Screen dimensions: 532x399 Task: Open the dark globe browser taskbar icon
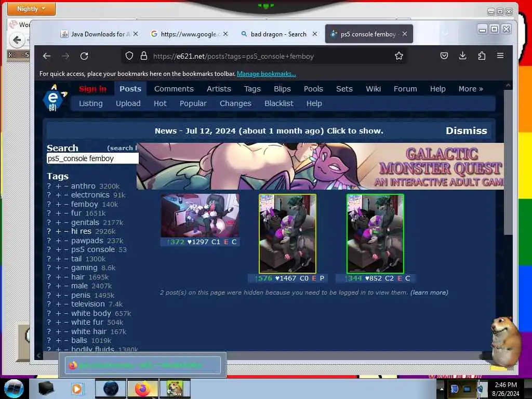[x=111, y=389]
